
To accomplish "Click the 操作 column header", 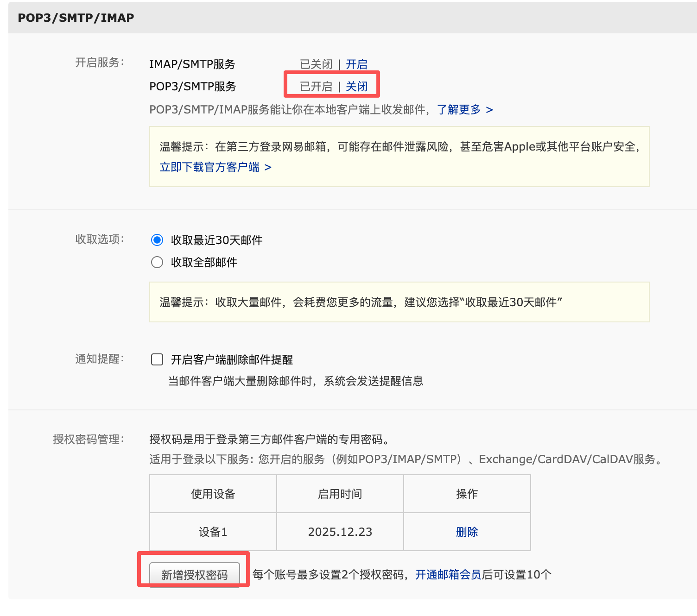I will [467, 494].
